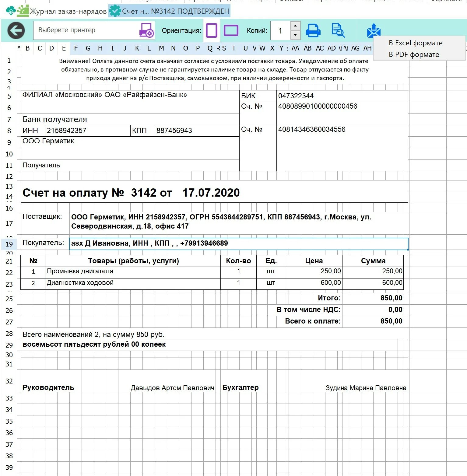Image resolution: width=467 pixels, height=476 pixels.
Task: Switch to Журнал заказ-нарядов tab
Action: pos(68,11)
